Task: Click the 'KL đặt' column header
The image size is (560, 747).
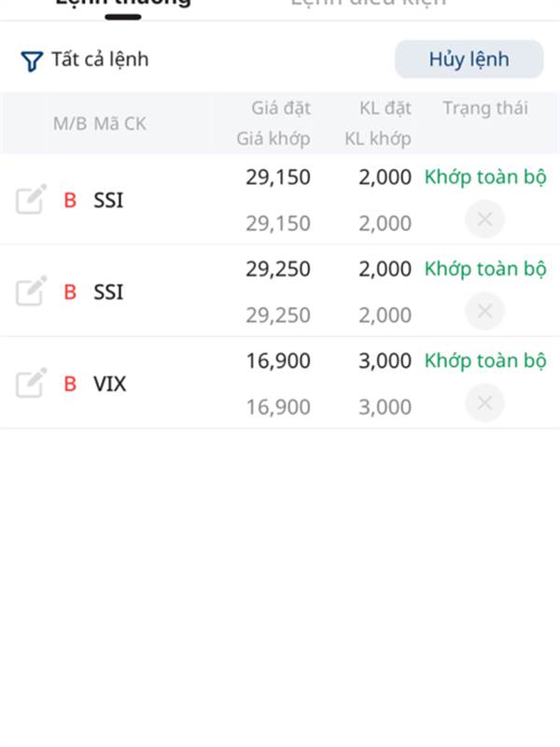Action: 385,107
